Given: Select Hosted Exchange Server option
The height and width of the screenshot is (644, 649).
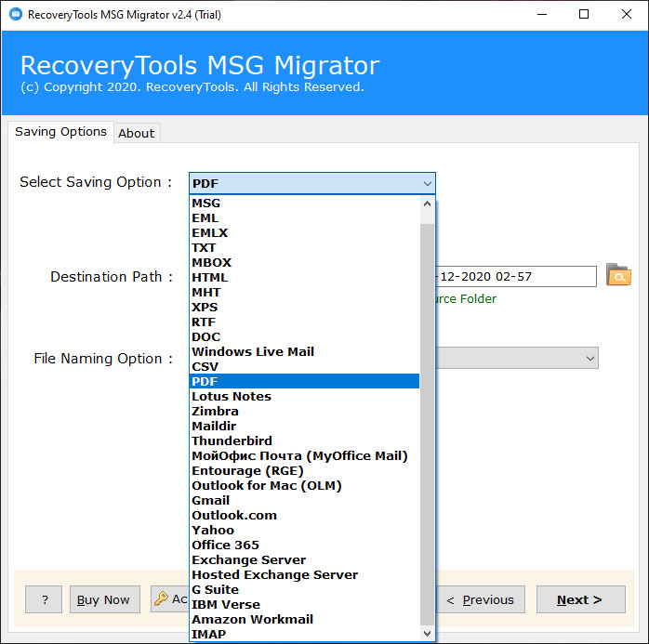Looking at the screenshot, I should [305, 575].
